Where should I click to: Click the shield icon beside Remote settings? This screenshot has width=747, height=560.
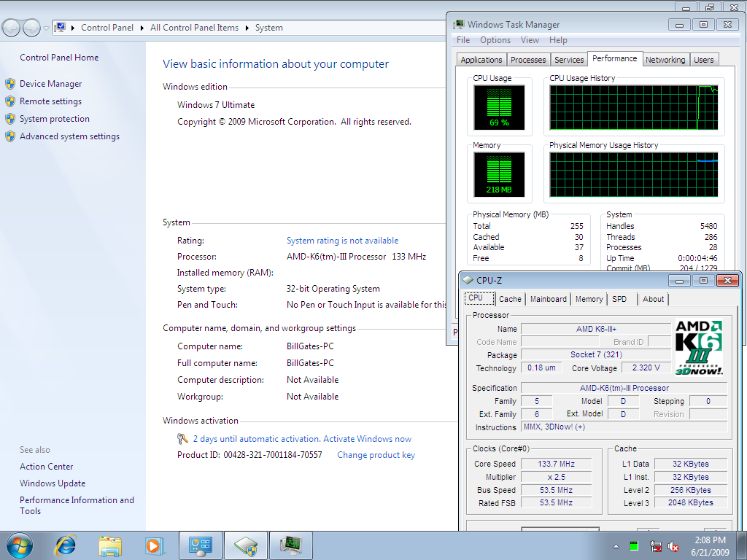[x=10, y=101]
